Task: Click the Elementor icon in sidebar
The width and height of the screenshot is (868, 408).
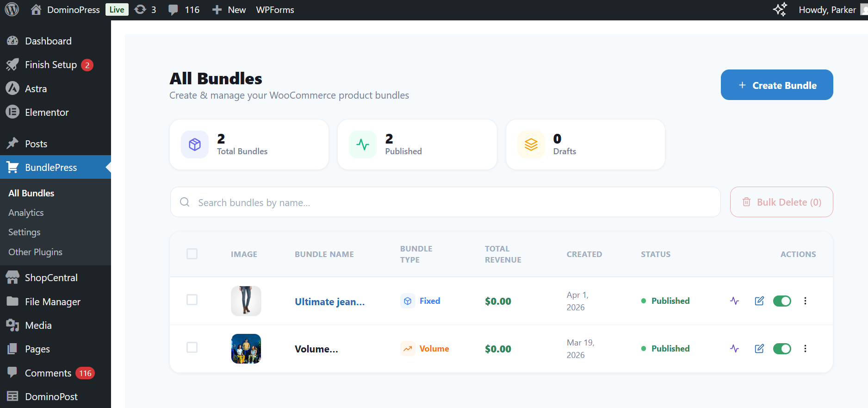Action: (12, 112)
